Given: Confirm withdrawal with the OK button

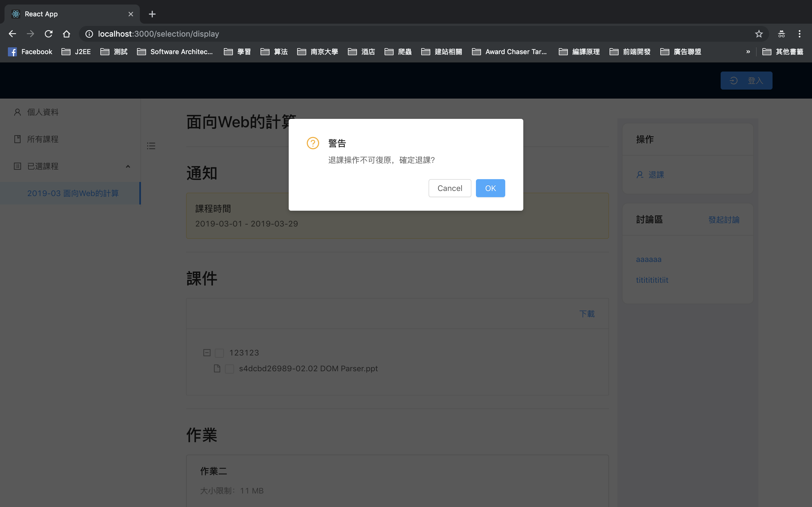Looking at the screenshot, I should [490, 188].
